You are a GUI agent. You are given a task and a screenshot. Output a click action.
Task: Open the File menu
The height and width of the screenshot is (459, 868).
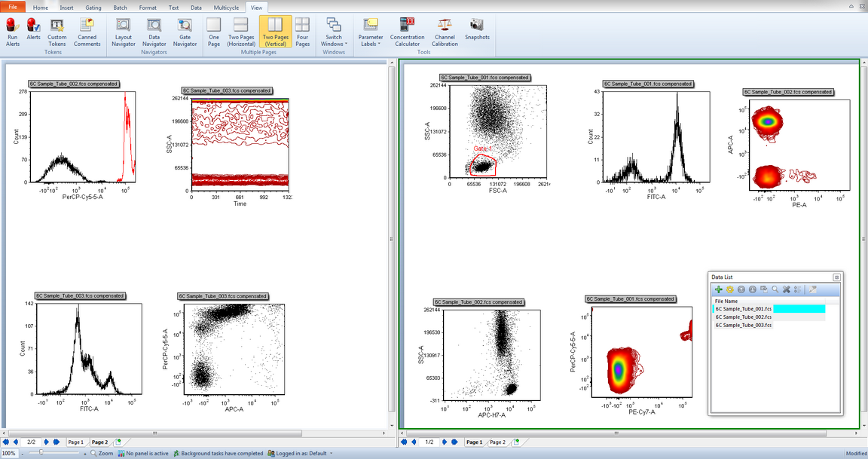click(x=13, y=7)
